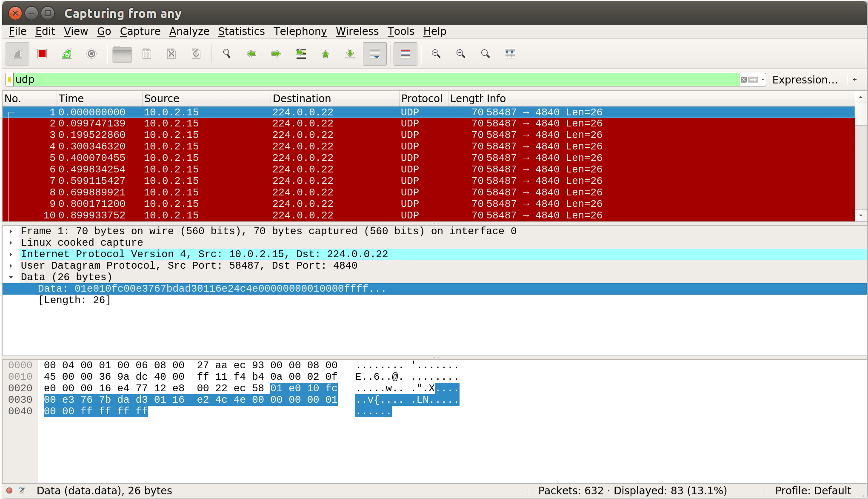The image size is (868, 499).
Task: Collapse the Data section details
Action: click(x=11, y=277)
